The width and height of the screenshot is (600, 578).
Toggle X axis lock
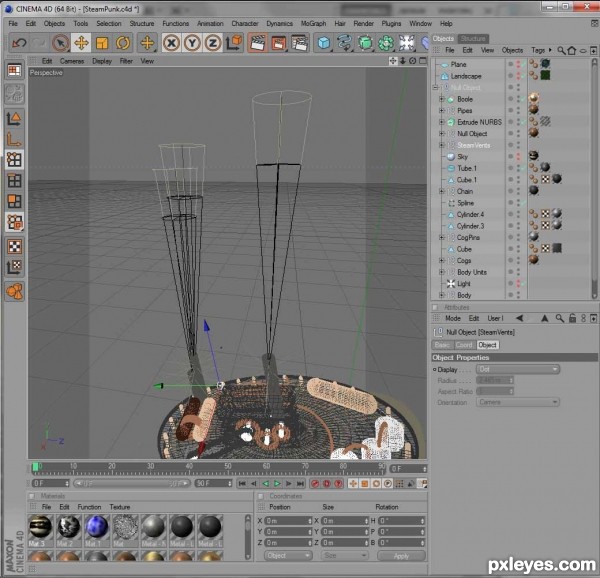tap(171, 43)
